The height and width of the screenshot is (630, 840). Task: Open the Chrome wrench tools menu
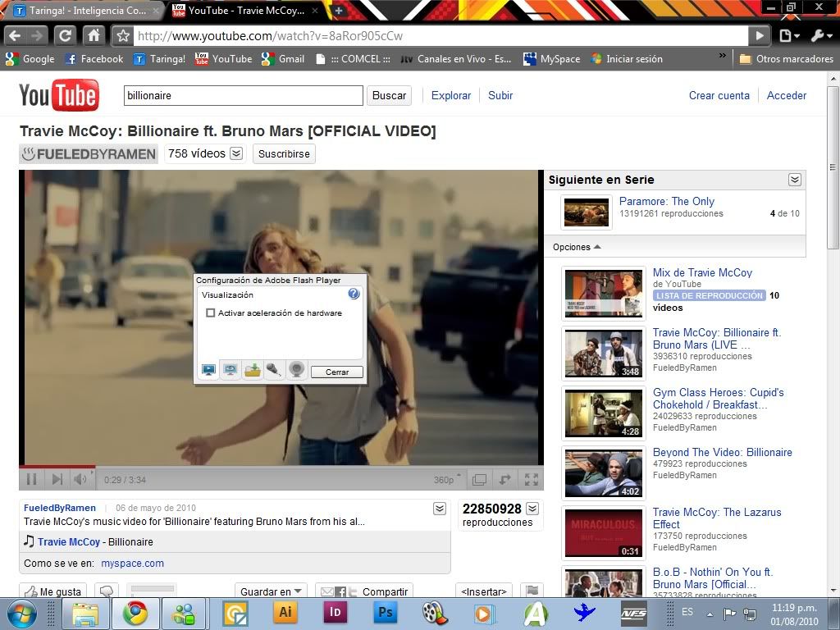(822, 36)
